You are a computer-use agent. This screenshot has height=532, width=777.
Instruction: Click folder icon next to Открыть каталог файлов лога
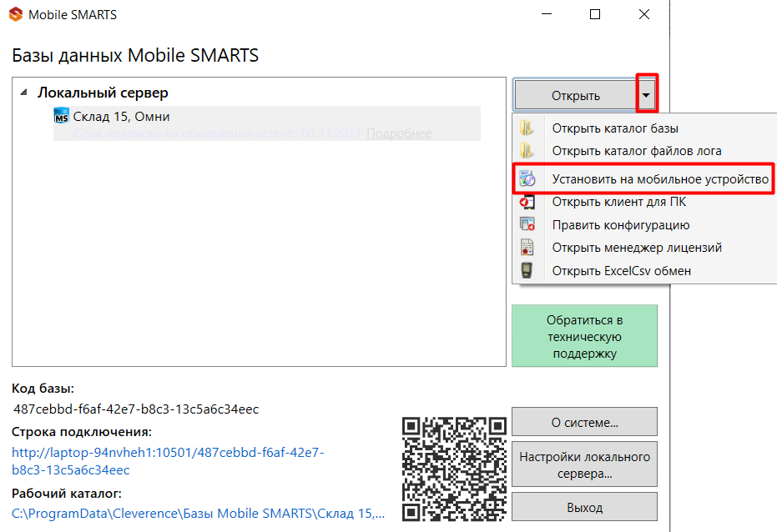click(x=527, y=150)
